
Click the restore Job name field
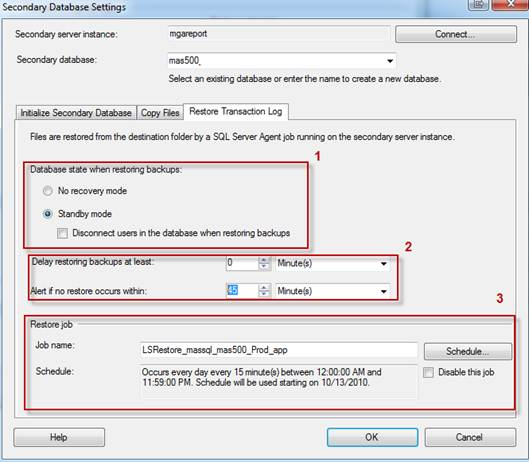[278, 350]
